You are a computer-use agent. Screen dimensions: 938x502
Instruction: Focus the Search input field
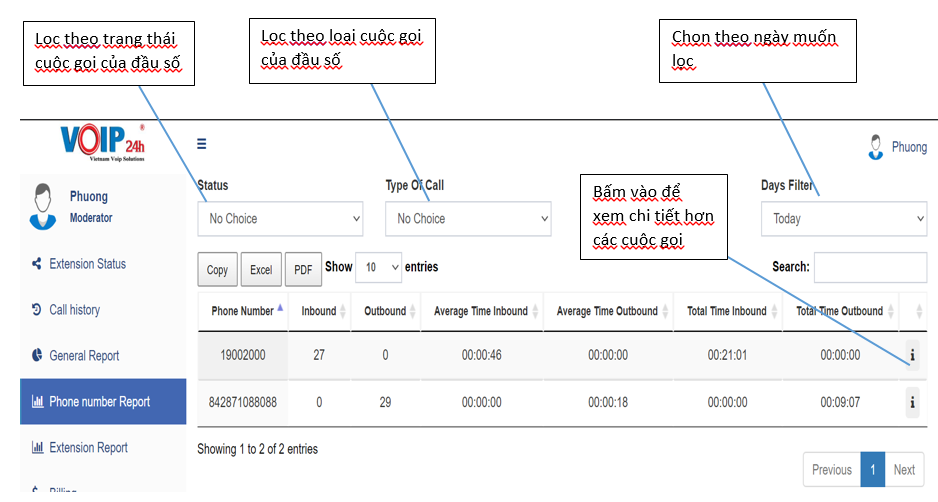(x=870, y=267)
